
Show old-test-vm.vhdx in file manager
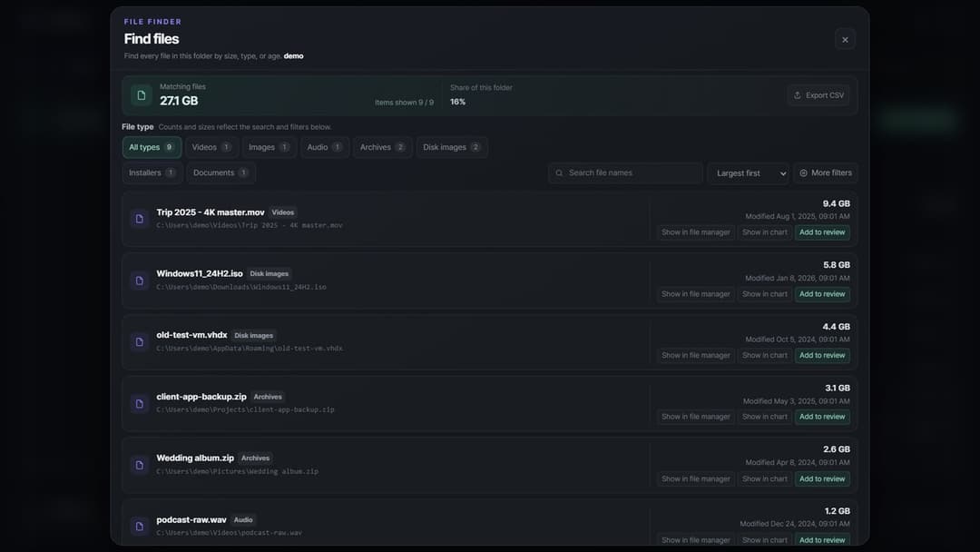[696, 355]
